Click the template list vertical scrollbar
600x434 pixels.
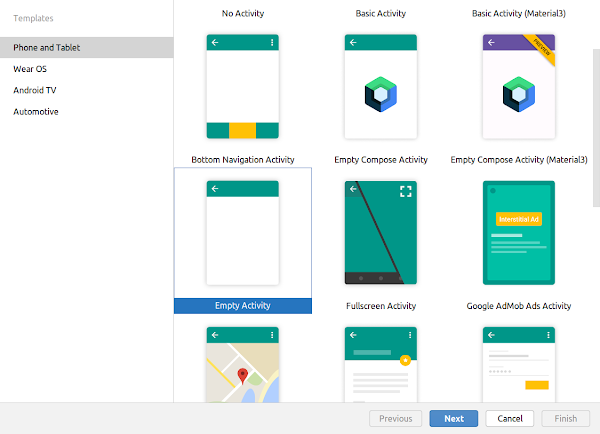coord(597,128)
